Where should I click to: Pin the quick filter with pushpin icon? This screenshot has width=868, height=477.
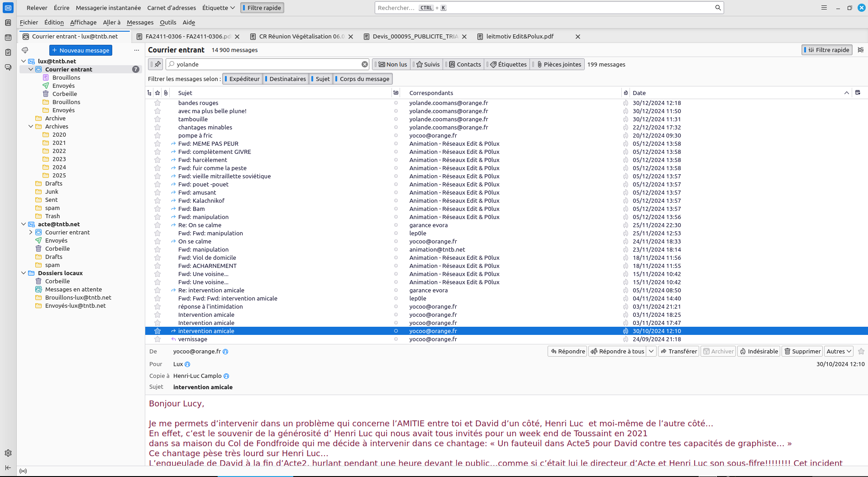pyautogui.click(x=156, y=64)
